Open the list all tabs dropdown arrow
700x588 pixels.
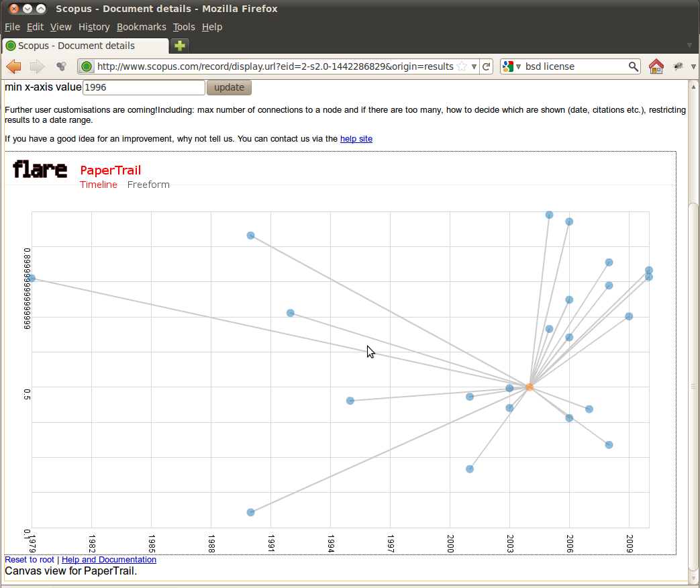pyautogui.click(x=690, y=45)
